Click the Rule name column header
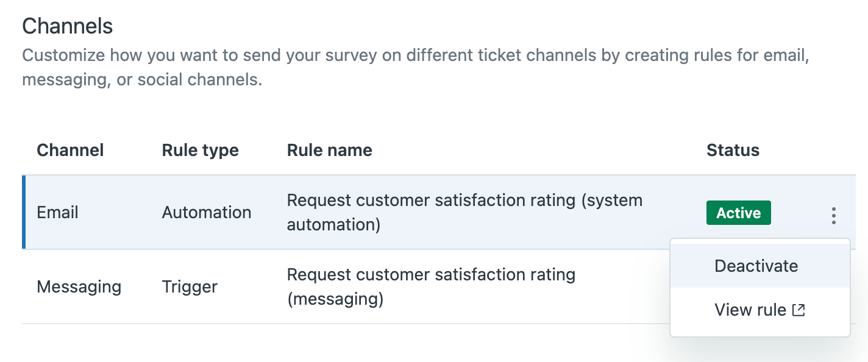The width and height of the screenshot is (868, 362). coord(329,150)
